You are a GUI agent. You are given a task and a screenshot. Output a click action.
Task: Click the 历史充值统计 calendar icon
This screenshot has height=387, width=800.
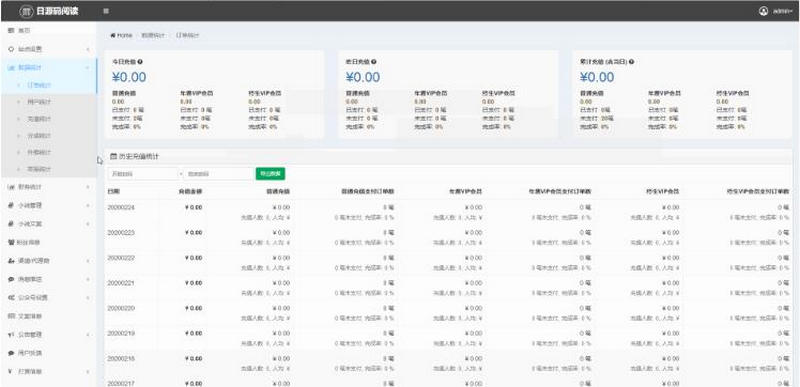[114, 157]
